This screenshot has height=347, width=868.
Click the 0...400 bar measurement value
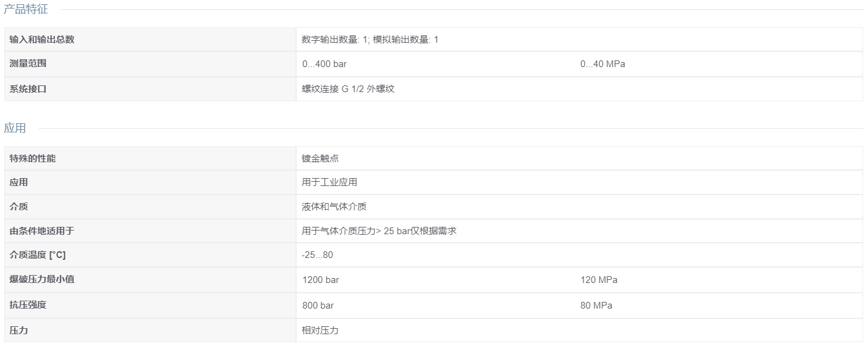coord(325,64)
